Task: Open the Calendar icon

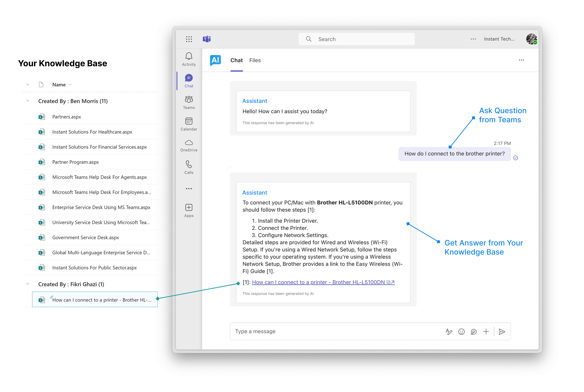Action: tap(189, 121)
